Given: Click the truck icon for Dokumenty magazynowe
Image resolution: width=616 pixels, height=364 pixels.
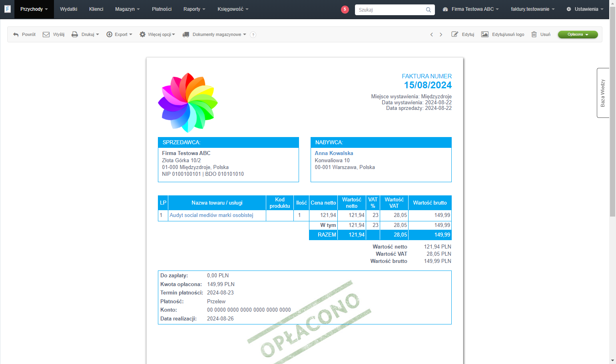Looking at the screenshot, I should click(186, 34).
